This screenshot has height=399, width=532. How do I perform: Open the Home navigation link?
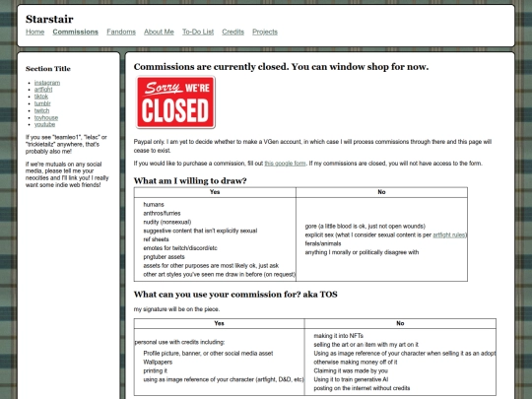coord(34,32)
